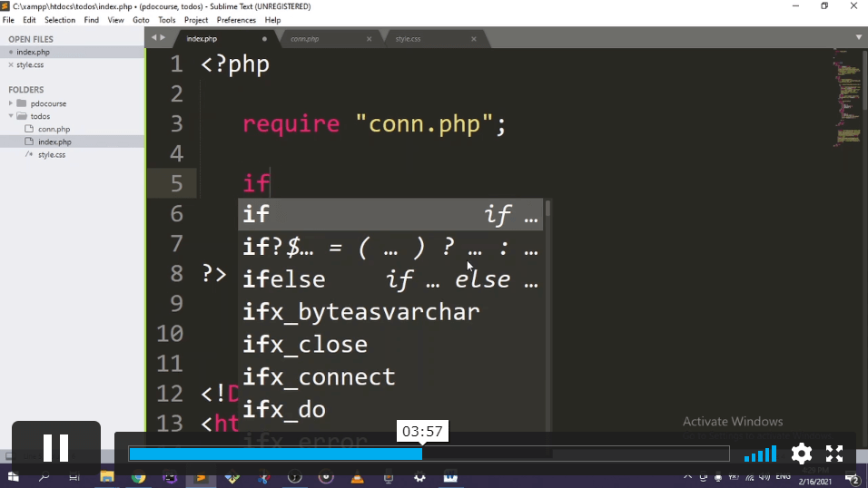Close the conn.php tab
Viewport: 868px width, 488px height.
369,39
